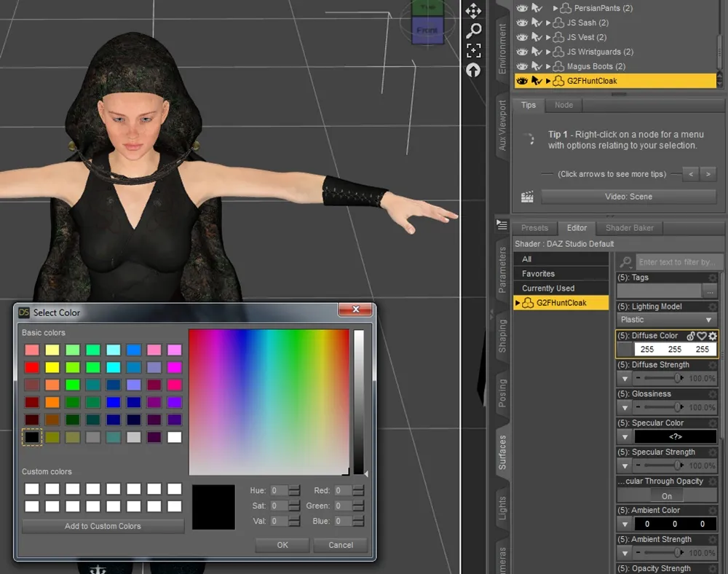Pick the white basic color swatch
Viewport: 728px width, 574px height.
[x=174, y=437]
